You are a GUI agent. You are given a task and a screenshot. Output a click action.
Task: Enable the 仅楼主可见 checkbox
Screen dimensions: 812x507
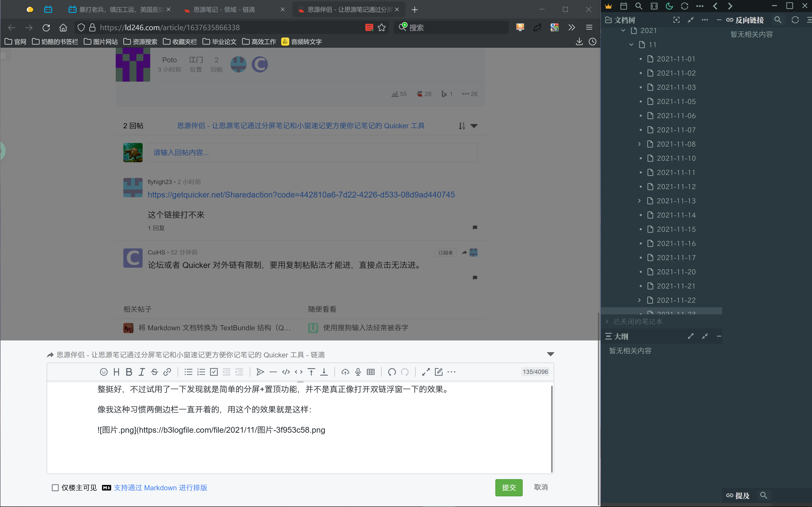[55, 487]
